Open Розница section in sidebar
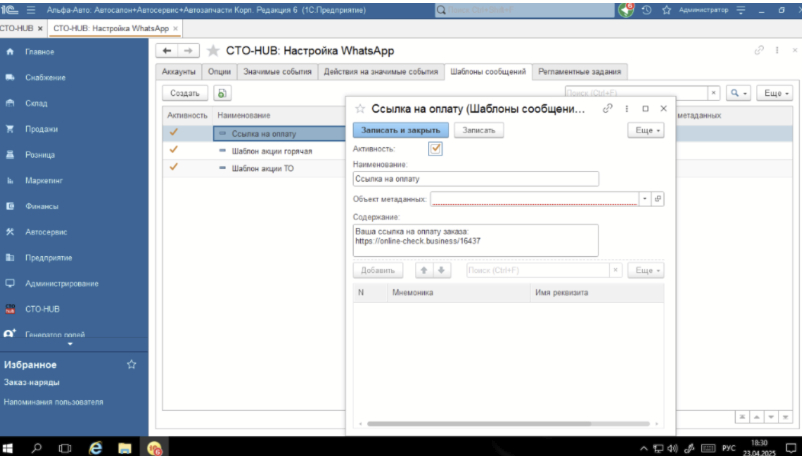Screen dimensions: 802x456 [39, 154]
